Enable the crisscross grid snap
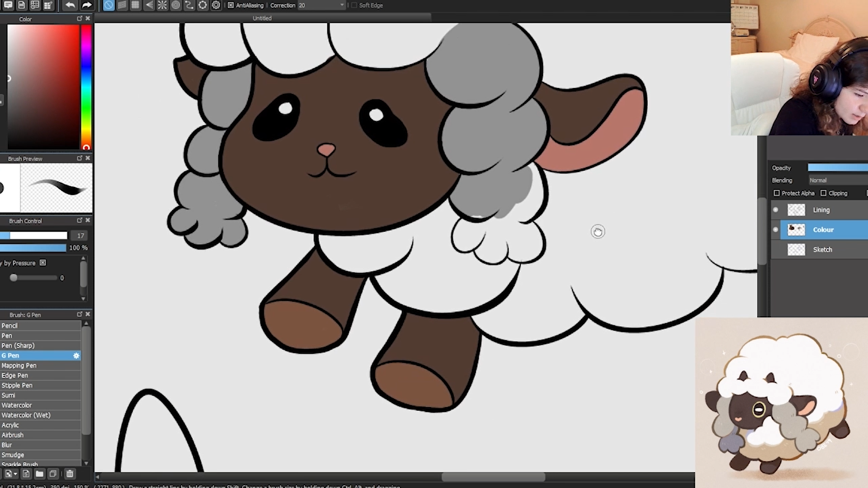The image size is (868, 488). [x=135, y=5]
